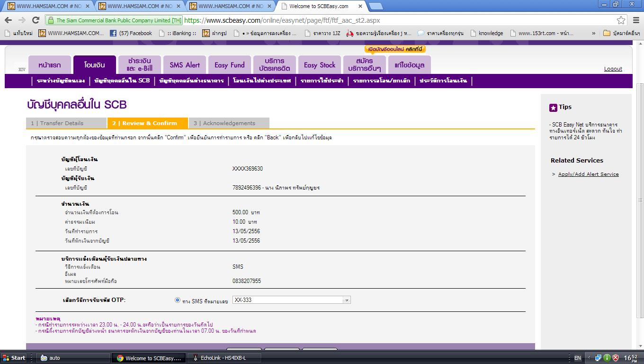Select บัญชีบุคคลอื่นต่างธนาคาร in the submenu

(x=191, y=81)
